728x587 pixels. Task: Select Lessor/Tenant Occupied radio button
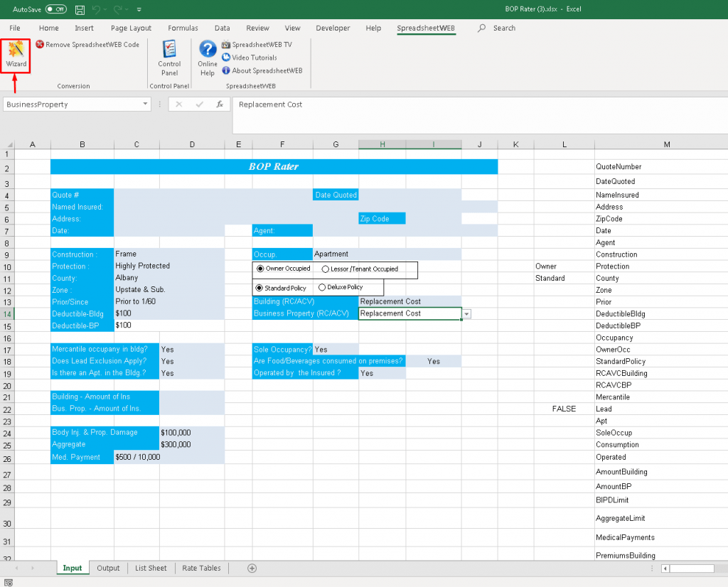(x=326, y=269)
